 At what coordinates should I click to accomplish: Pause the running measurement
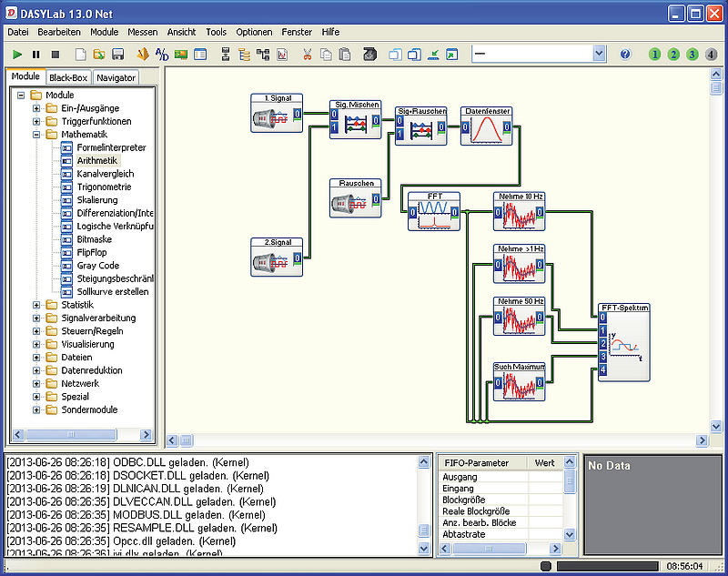(35, 55)
